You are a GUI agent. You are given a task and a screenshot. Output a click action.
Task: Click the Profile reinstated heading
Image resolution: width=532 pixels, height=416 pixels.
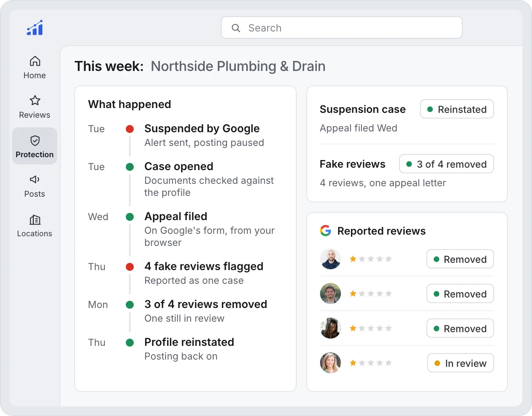[x=189, y=342]
